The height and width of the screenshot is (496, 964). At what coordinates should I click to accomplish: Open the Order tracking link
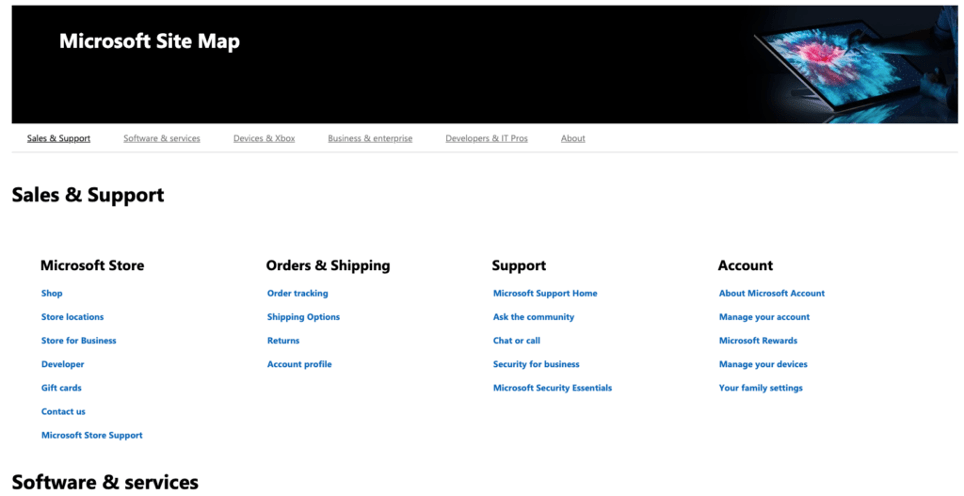pyautogui.click(x=298, y=293)
